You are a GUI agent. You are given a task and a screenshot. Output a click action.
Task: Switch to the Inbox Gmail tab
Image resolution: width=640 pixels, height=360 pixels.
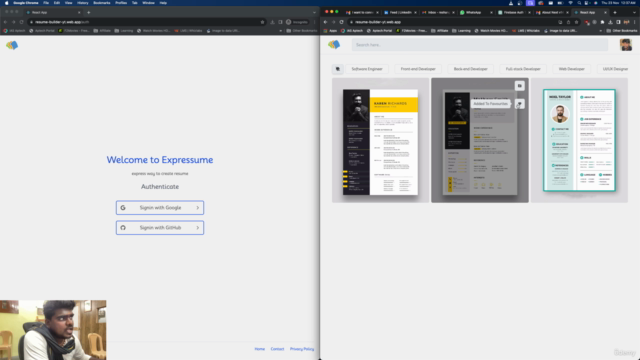pos(438,13)
